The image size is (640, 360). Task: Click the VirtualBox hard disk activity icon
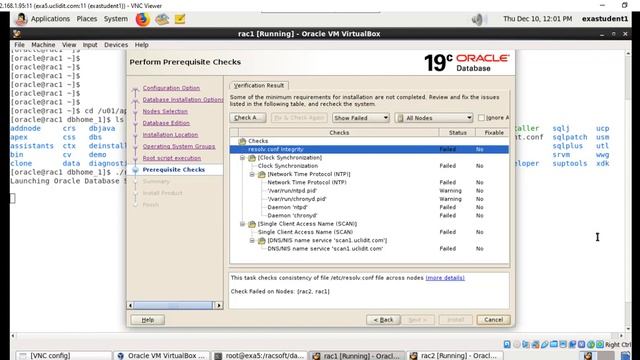pyautogui.click(x=507, y=344)
